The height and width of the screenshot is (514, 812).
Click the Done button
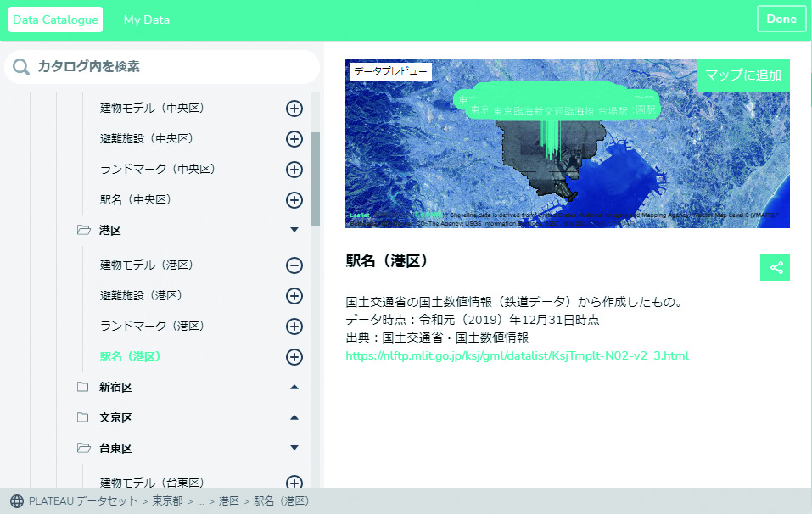point(781,20)
